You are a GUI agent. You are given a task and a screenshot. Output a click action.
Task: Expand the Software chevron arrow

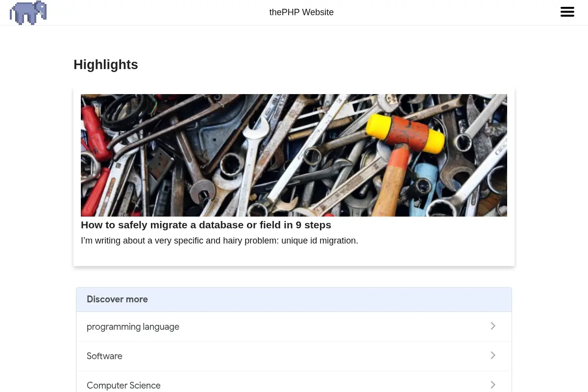click(493, 355)
